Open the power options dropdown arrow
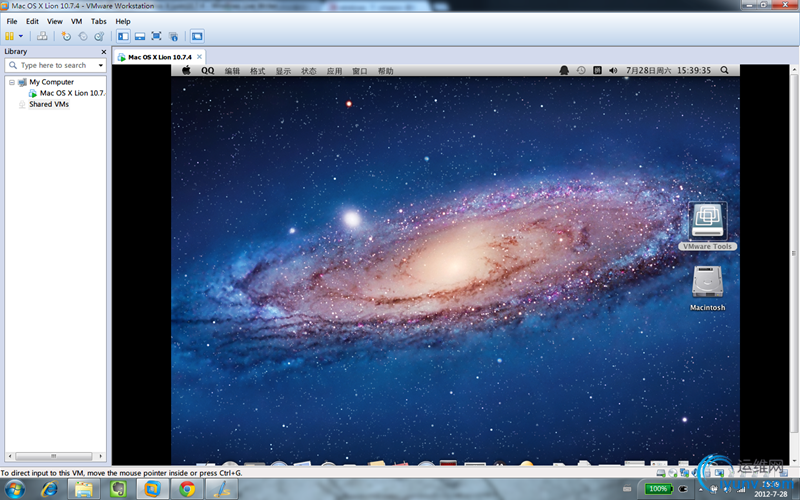Image resolution: width=800 pixels, height=500 pixels. tap(21, 36)
